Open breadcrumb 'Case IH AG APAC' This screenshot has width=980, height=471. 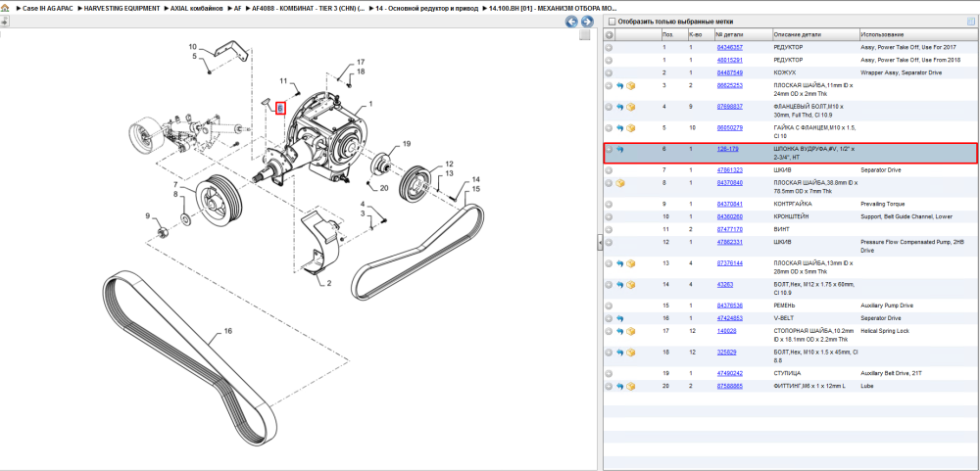[47, 9]
